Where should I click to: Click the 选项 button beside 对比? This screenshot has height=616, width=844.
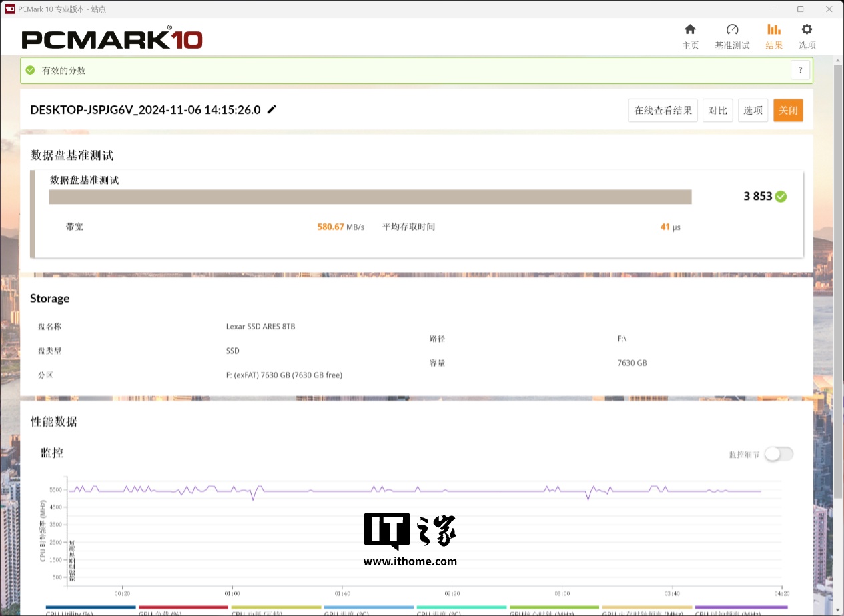753,111
